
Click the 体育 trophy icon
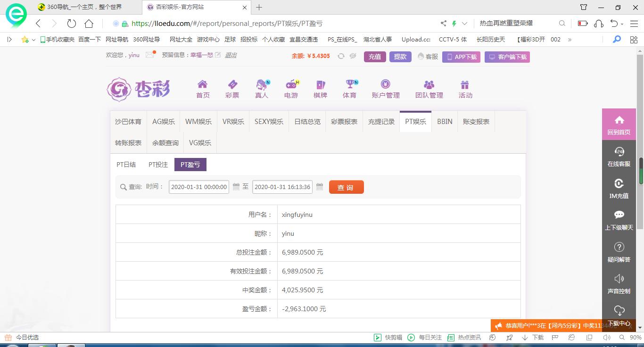[x=350, y=85]
